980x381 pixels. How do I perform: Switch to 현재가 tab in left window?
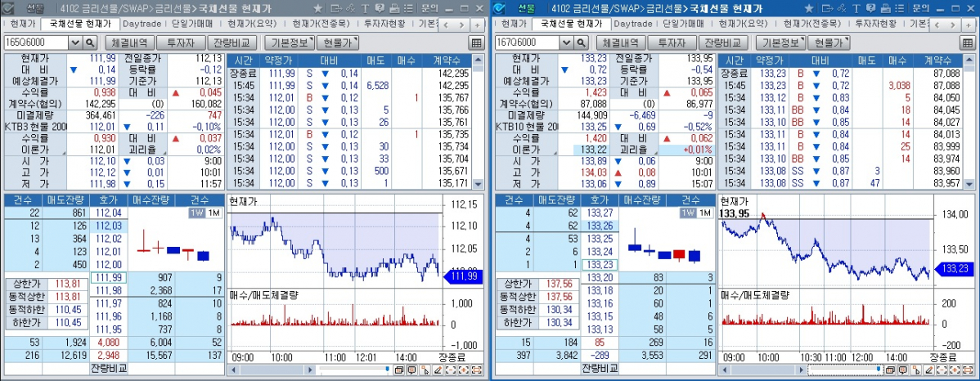[x=23, y=24]
